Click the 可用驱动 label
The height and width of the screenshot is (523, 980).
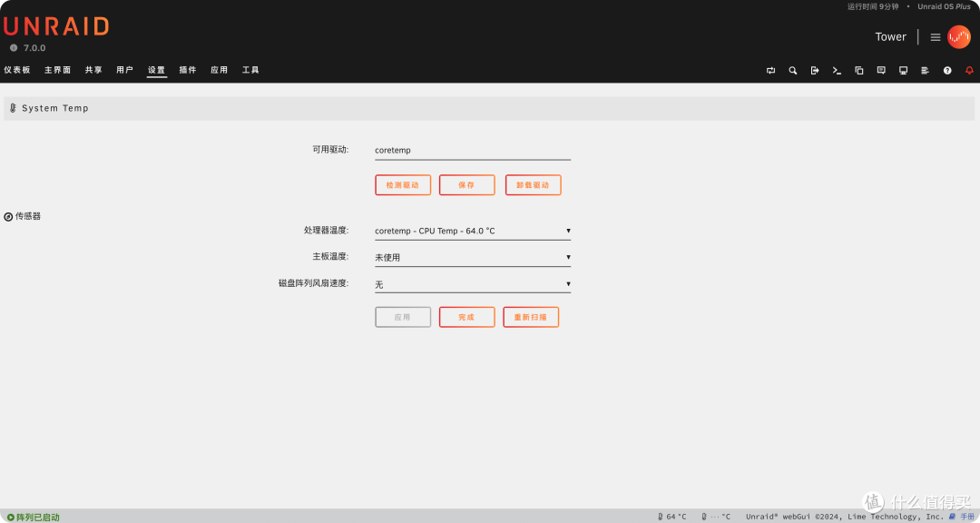[330, 150]
